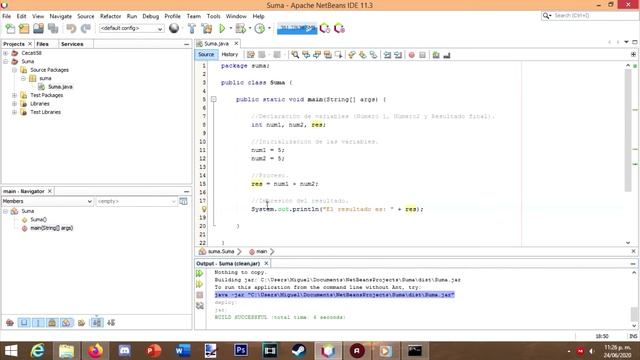Viewport: 640px width, 360px height.
Task: Collapse the Suma project node
Action: click(x=6, y=61)
